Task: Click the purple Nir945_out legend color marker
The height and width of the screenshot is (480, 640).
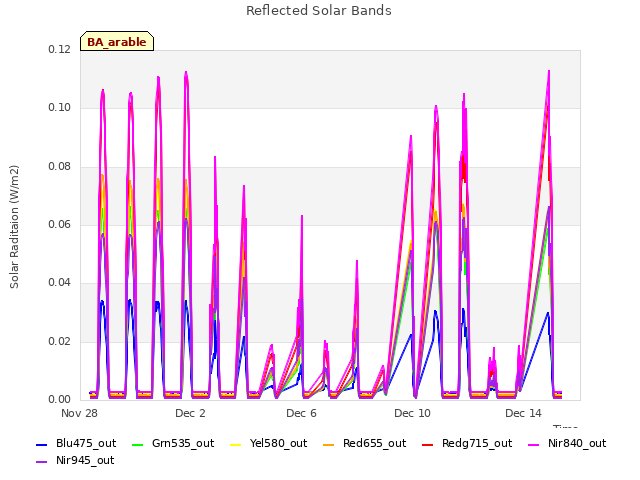Action: pos(42,462)
